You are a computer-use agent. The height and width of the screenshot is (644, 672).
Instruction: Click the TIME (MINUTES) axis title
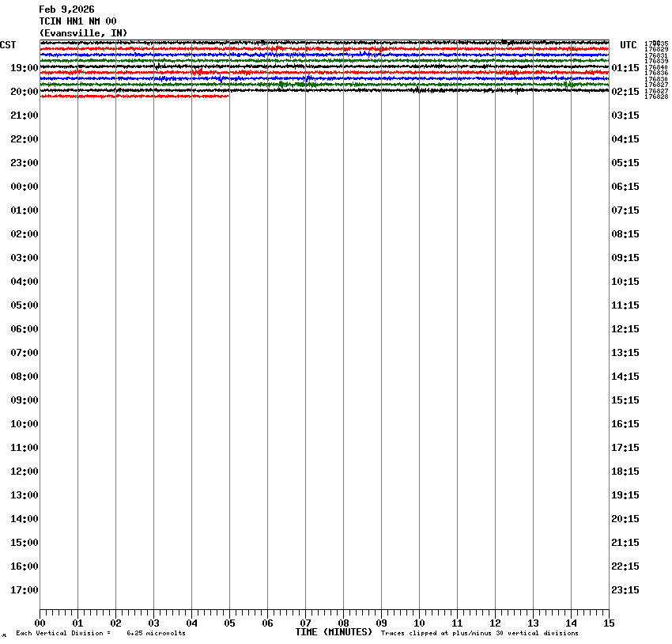(x=334, y=632)
